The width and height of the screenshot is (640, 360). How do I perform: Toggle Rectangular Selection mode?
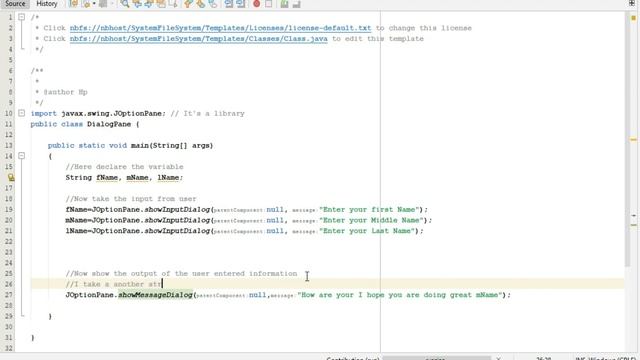173,4
